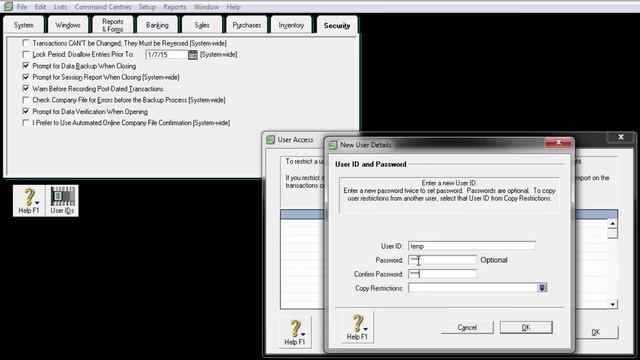
Task: Toggle Prompt for Data Verification When Opening
Action: (x=26, y=111)
